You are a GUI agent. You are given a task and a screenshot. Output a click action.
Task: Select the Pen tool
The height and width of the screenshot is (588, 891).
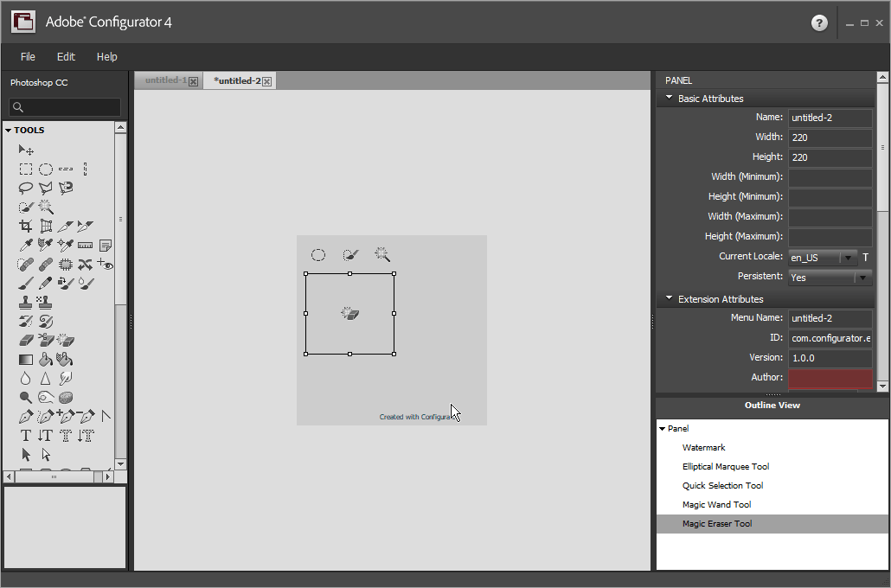point(26,417)
